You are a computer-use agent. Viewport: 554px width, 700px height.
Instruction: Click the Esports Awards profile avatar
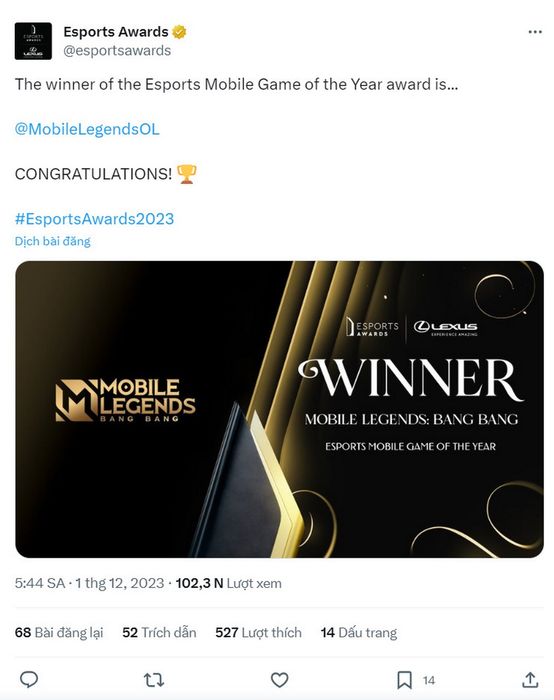[33, 41]
